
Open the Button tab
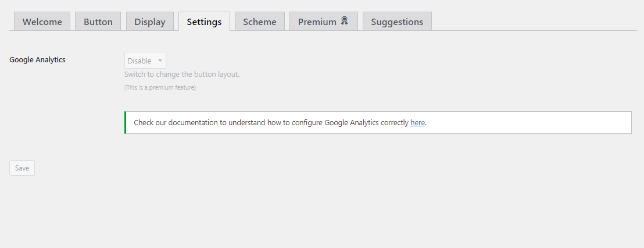98,22
